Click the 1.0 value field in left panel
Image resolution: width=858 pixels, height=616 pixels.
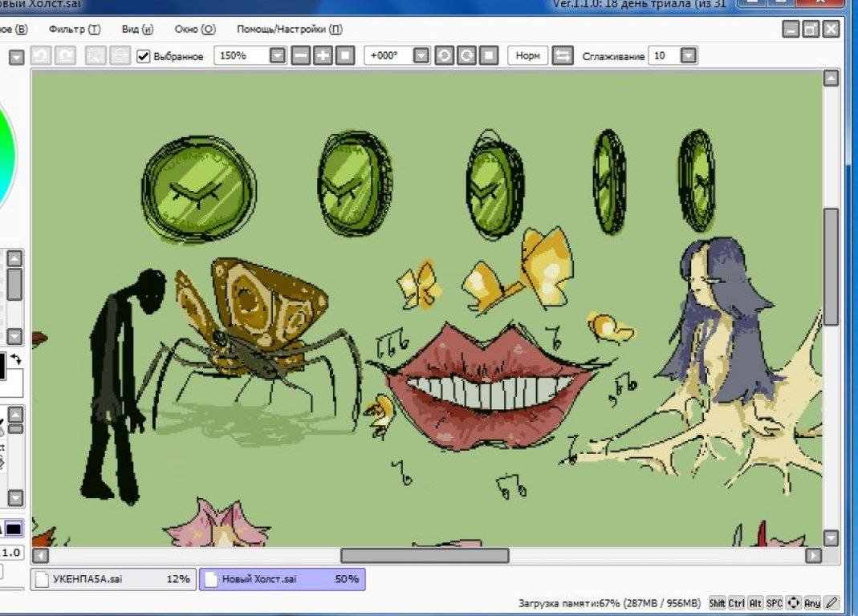[x=11, y=553]
